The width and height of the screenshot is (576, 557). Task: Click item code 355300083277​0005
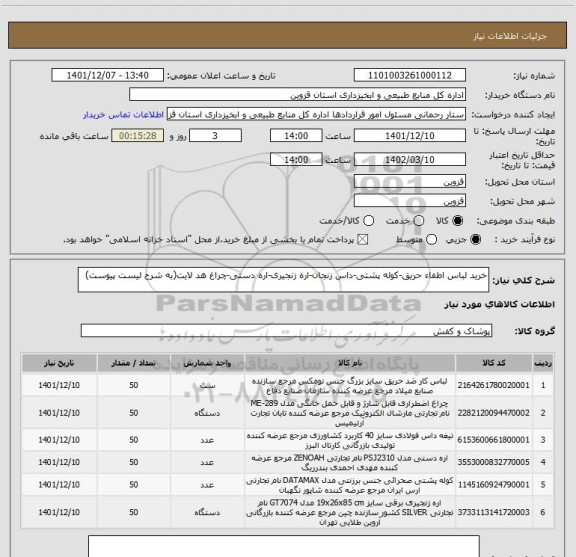tap(493, 462)
